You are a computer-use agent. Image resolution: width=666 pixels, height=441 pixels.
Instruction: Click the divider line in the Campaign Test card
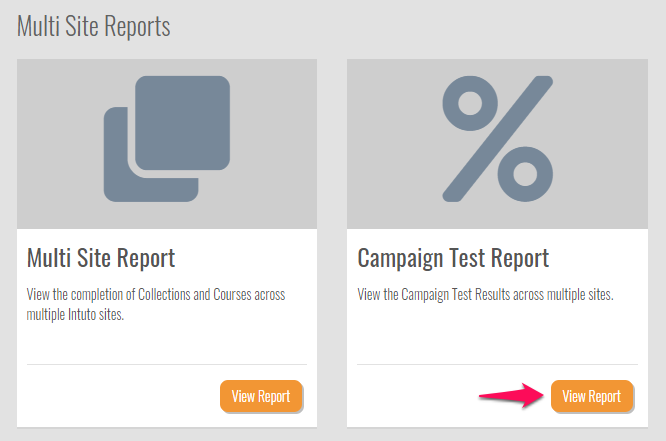[496, 364]
